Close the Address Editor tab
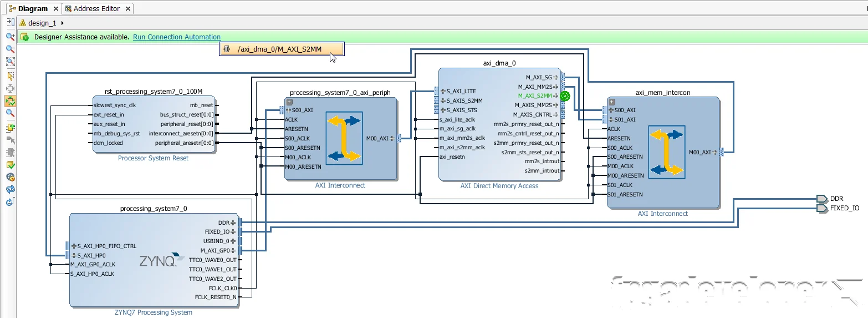 click(129, 9)
